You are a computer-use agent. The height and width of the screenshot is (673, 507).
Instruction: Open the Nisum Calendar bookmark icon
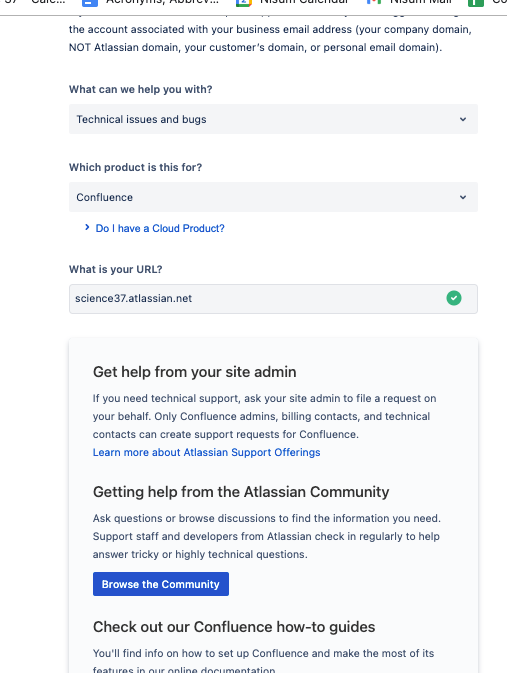click(x=243, y=3)
